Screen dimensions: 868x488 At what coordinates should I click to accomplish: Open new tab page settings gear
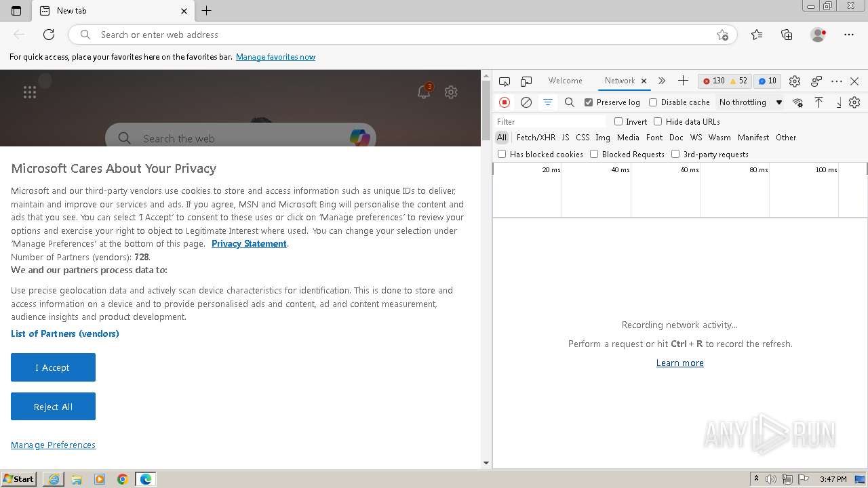click(x=451, y=92)
